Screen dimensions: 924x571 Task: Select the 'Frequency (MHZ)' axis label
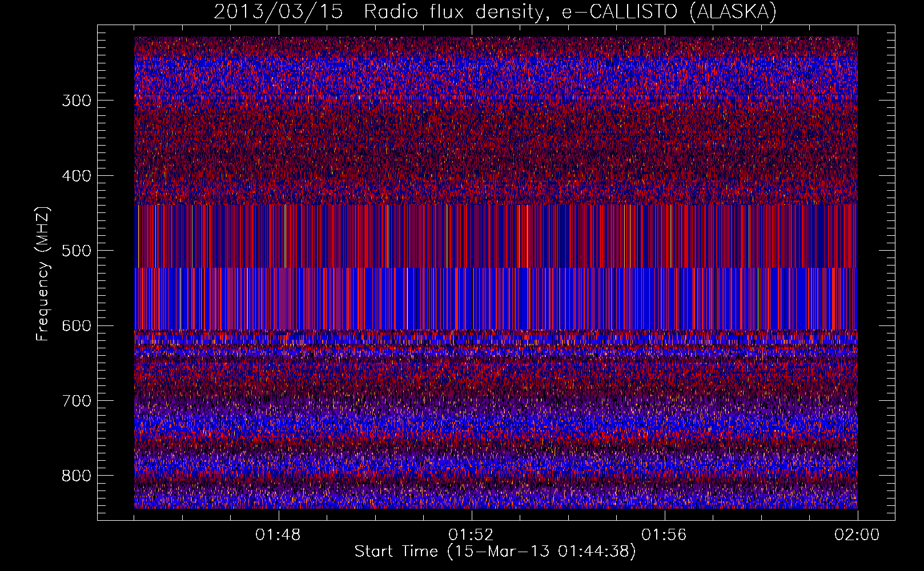click(x=42, y=274)
